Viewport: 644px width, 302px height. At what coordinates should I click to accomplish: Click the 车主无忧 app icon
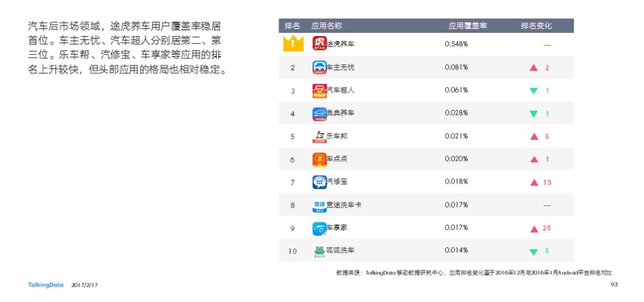(319, 68)
